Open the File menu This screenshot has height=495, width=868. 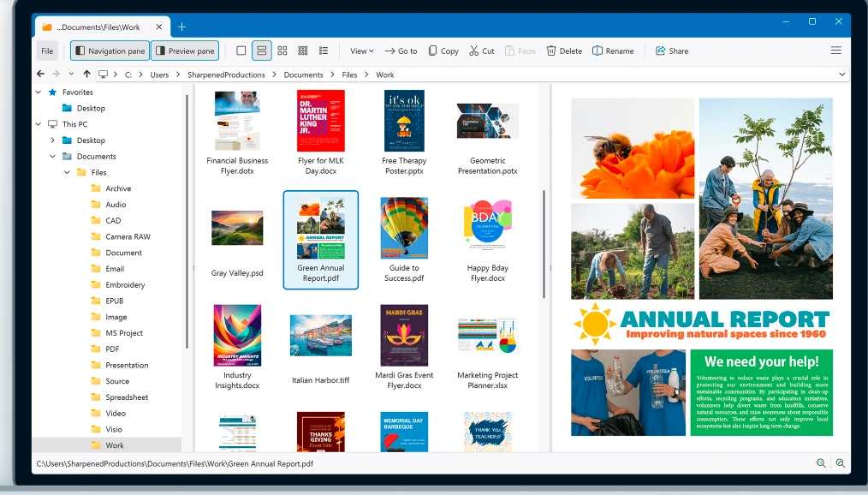pos(47,51)
